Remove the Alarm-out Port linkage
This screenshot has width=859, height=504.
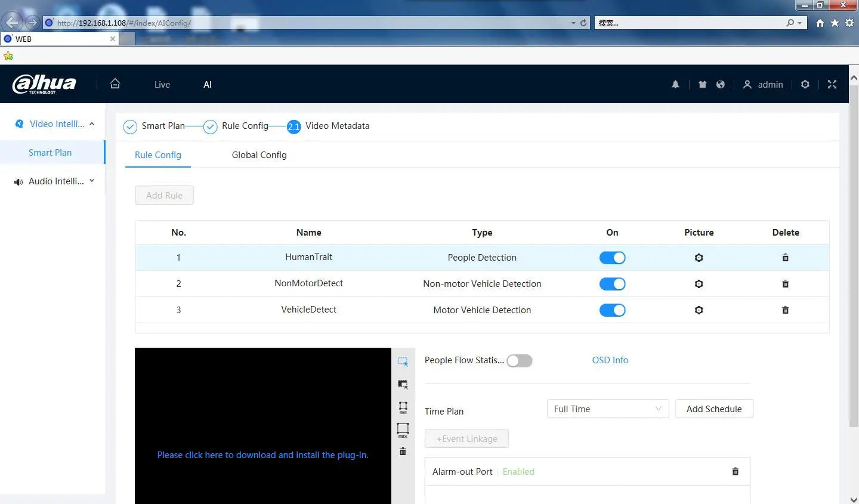coord(735,472)
